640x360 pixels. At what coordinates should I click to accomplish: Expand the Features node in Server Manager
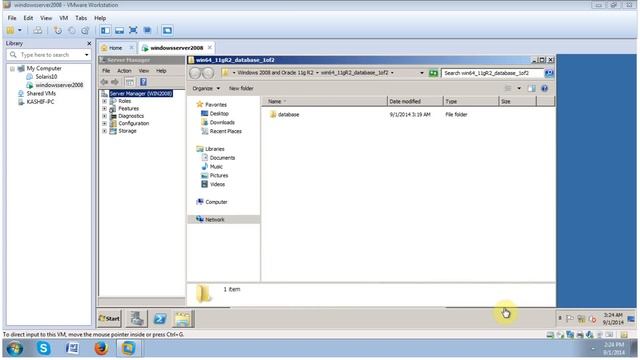[104, 109]
